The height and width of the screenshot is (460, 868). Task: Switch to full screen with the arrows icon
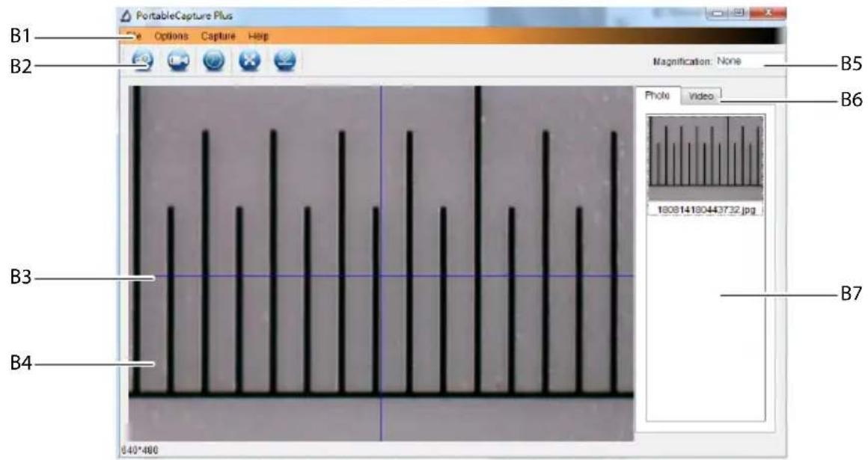tap(249, 61)
